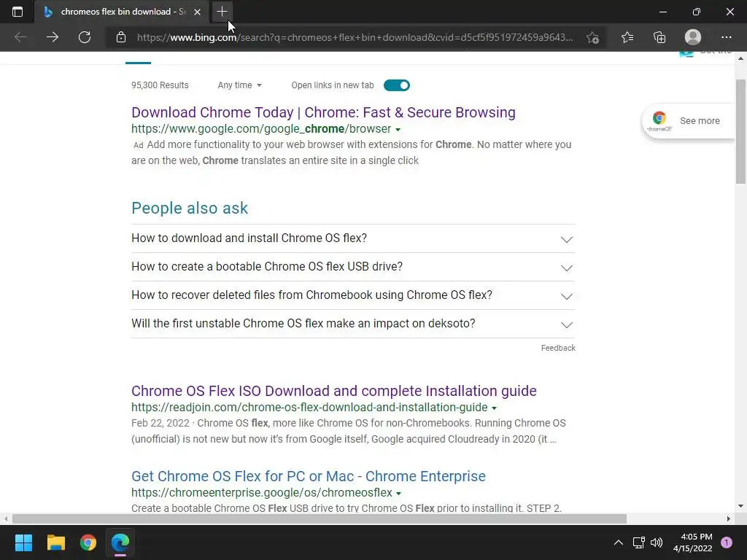Open File Explorer from taskbar
The width and height of the screenshot is (747, 560).
pyautogui.click(x=55, y=542)
